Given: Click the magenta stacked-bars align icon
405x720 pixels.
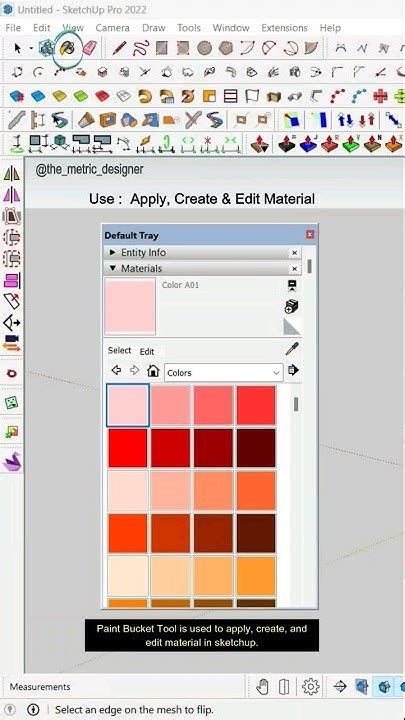Looking at the screenshot, I should coord(11,280).
